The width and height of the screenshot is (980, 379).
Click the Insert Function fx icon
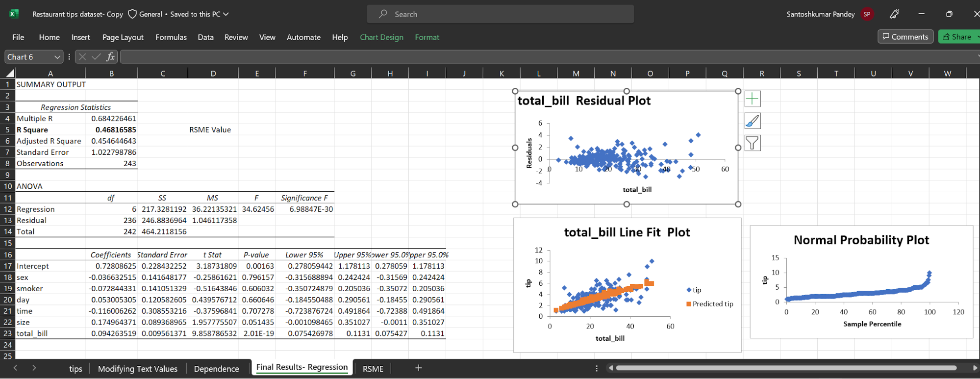click(x=111, y=57)
